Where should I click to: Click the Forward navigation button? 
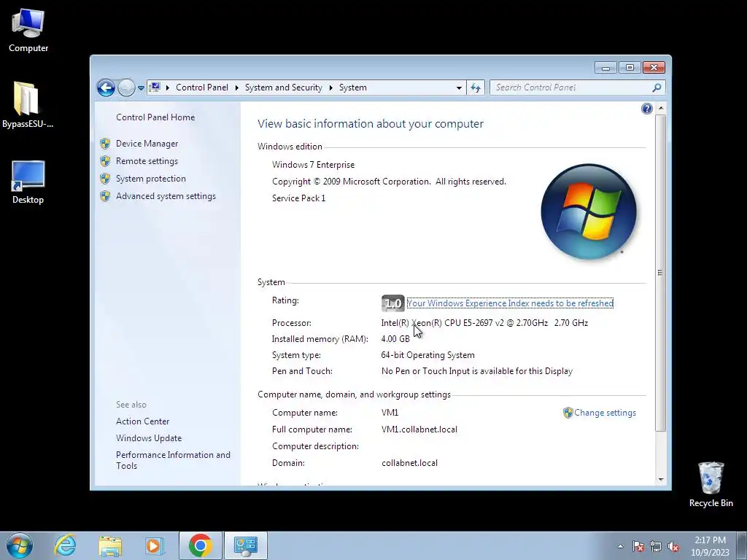[x=126, y=87]
